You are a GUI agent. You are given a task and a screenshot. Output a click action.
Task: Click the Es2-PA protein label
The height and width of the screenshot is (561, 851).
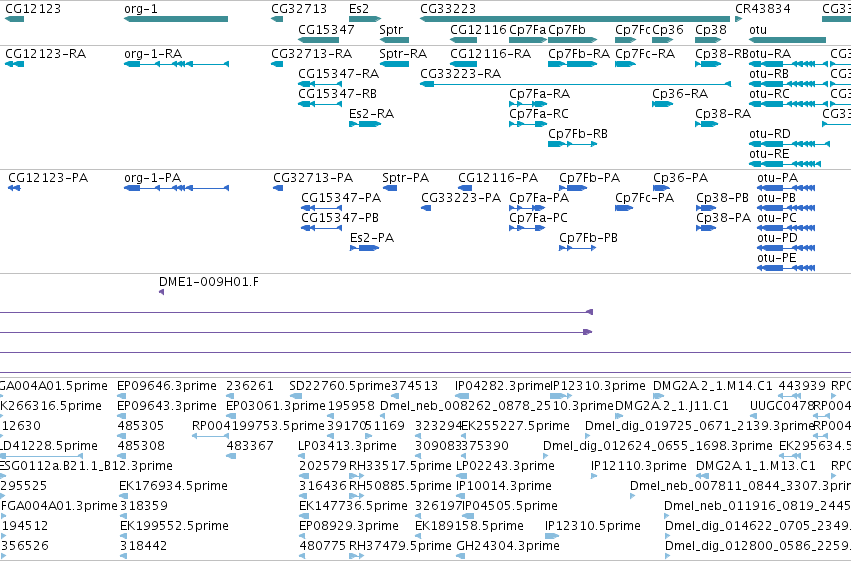click(x=372, y=238)
